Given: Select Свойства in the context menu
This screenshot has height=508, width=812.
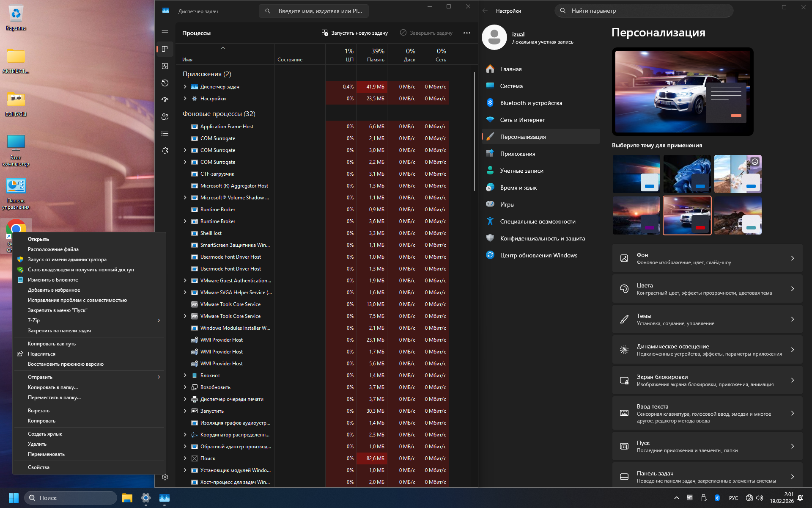Looking at the screenshot, I should click(38, 467).
